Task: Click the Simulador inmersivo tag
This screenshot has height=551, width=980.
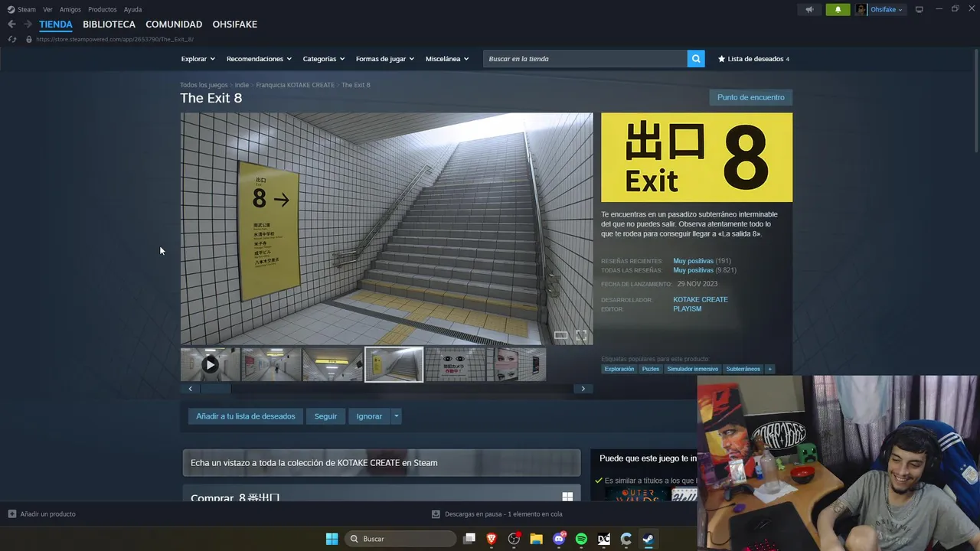Action: pos(692,369)
